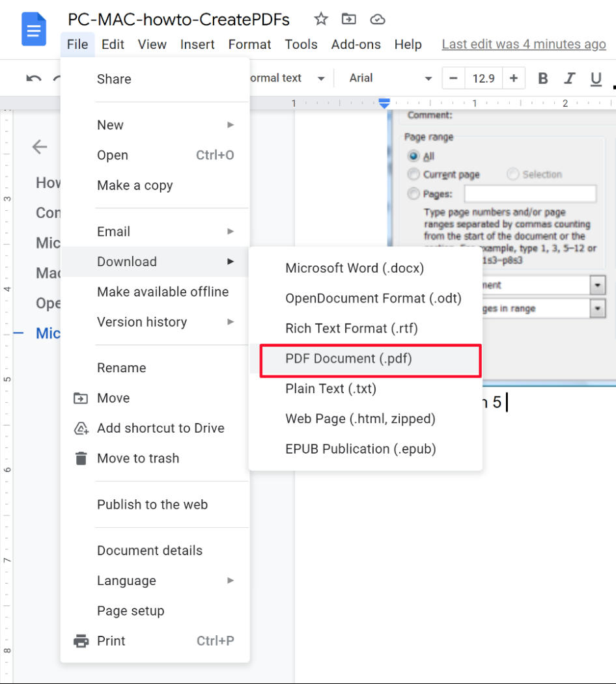Click the Undo arrow in the toolbar
The width and height of the screenshot is (616, 684).
(33, 77)
